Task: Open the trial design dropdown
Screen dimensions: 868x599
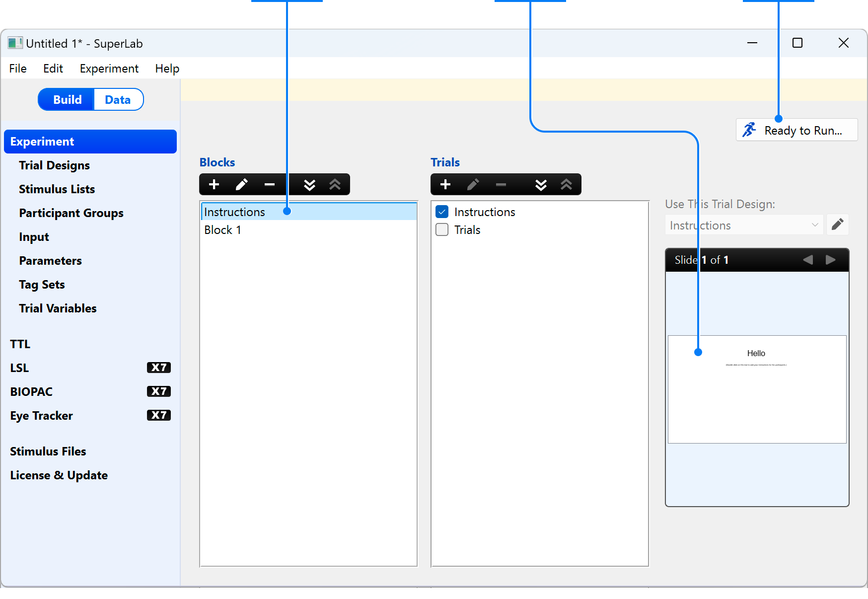Action: 743,225
